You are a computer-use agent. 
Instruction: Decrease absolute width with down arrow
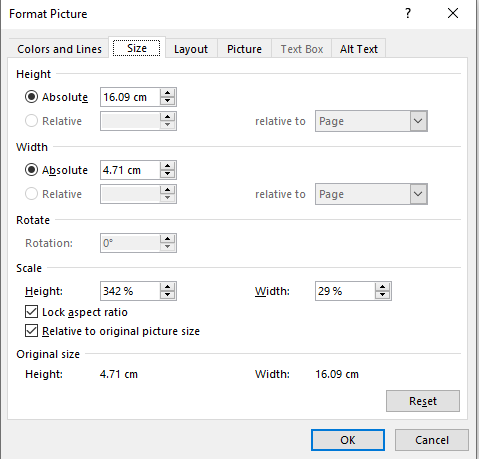(167, 174)
